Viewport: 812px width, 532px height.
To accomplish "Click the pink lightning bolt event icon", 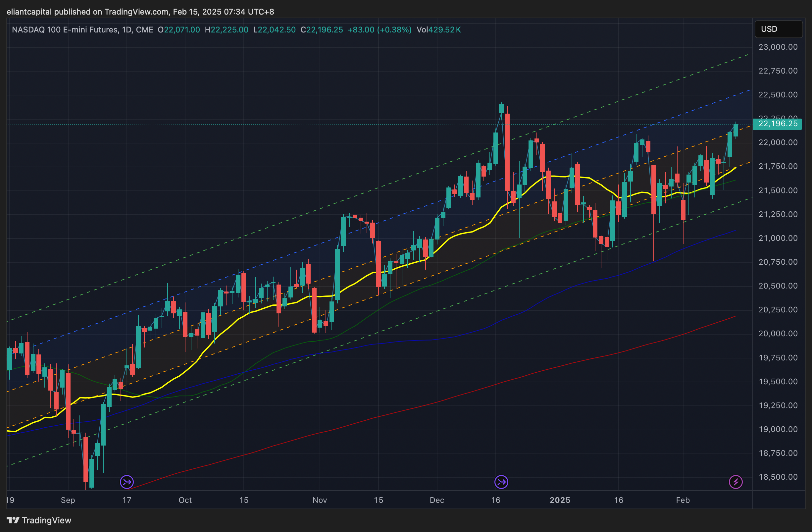I will coord(736,482).
